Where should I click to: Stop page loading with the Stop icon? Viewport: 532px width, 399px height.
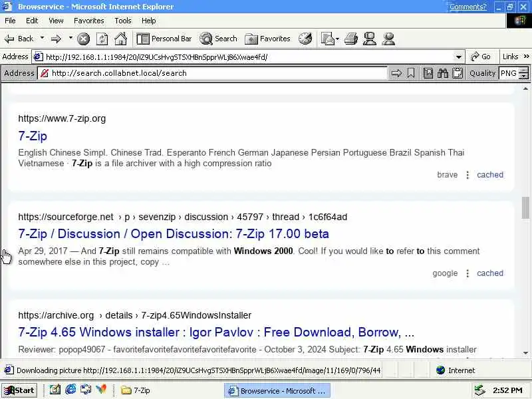pyautogui.click(x=83, y=39)
